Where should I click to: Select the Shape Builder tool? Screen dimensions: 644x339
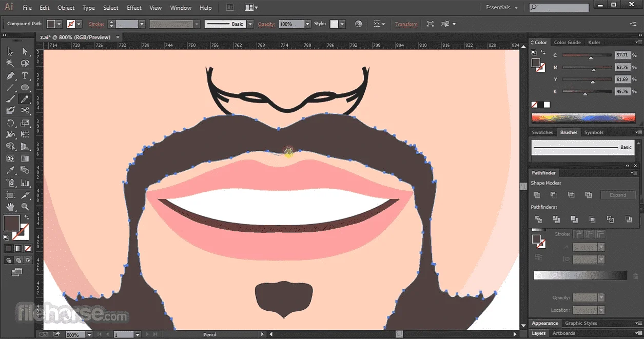[10, 147]
